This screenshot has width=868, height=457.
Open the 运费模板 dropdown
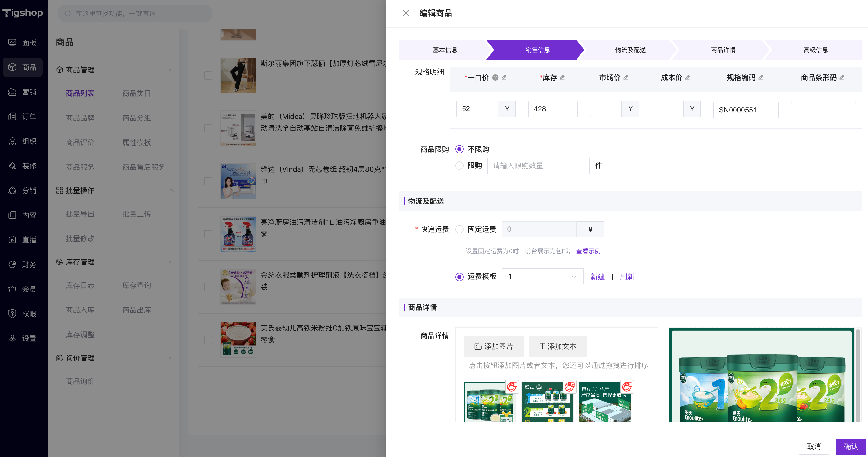542,276
